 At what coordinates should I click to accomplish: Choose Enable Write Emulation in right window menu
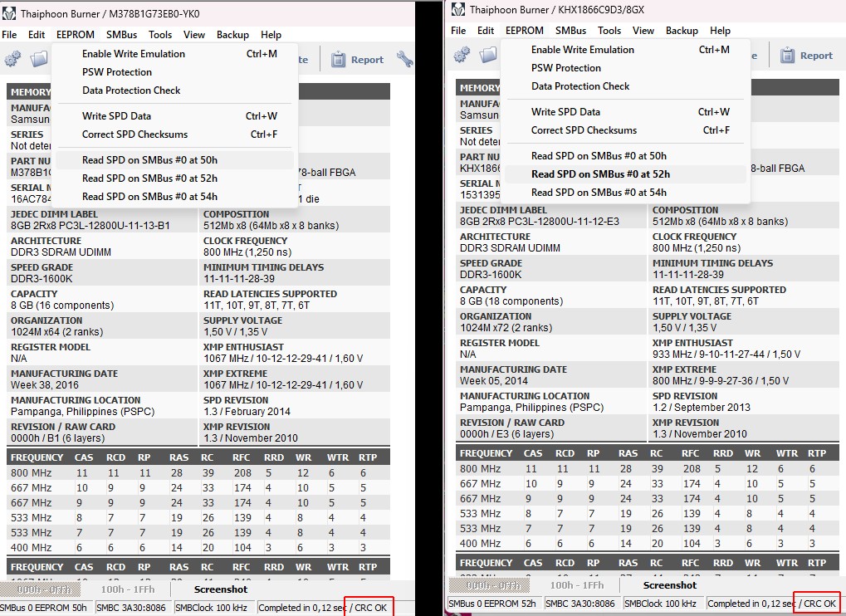625,49
